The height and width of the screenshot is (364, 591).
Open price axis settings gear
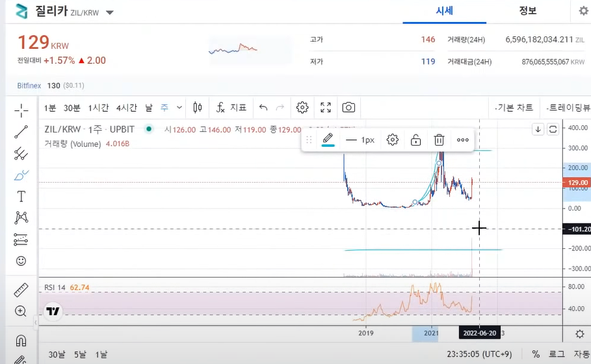[x=580, y=334]
